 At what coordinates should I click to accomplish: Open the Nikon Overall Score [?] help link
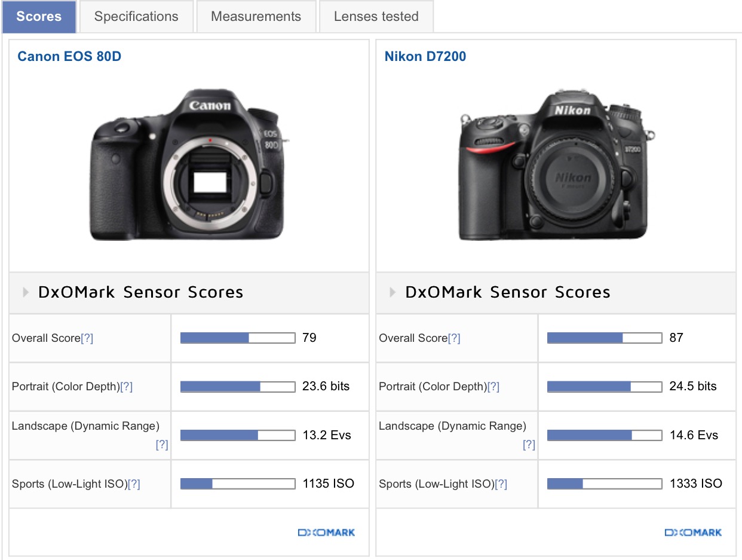[454, 338]
